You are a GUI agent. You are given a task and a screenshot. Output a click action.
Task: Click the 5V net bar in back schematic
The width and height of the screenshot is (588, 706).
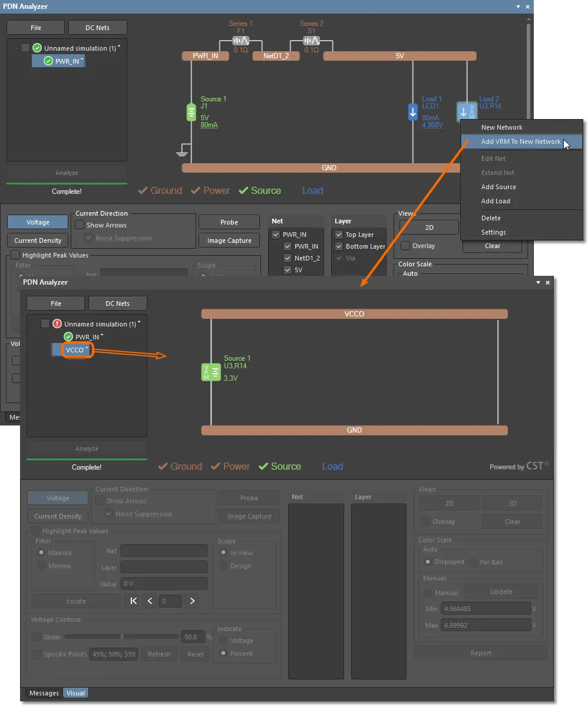point(400,56)
